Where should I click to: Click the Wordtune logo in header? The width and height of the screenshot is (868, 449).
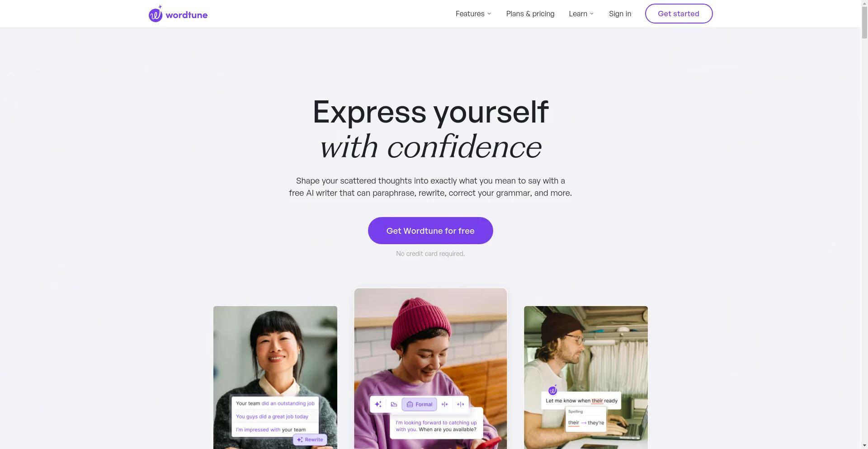(x=178, y=14)
